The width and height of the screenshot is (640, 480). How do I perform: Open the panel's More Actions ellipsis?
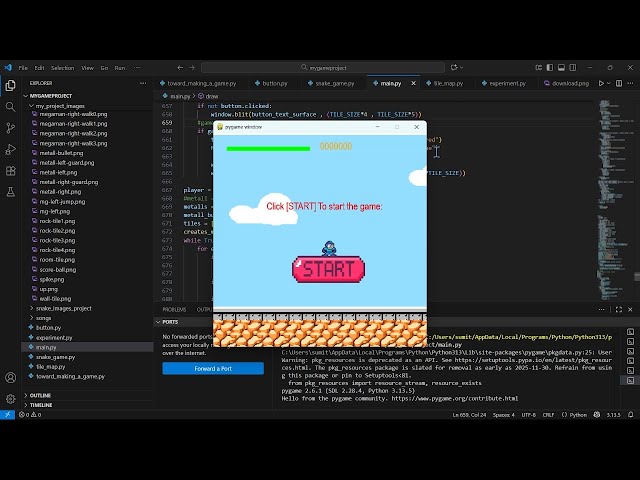(602, 310)
